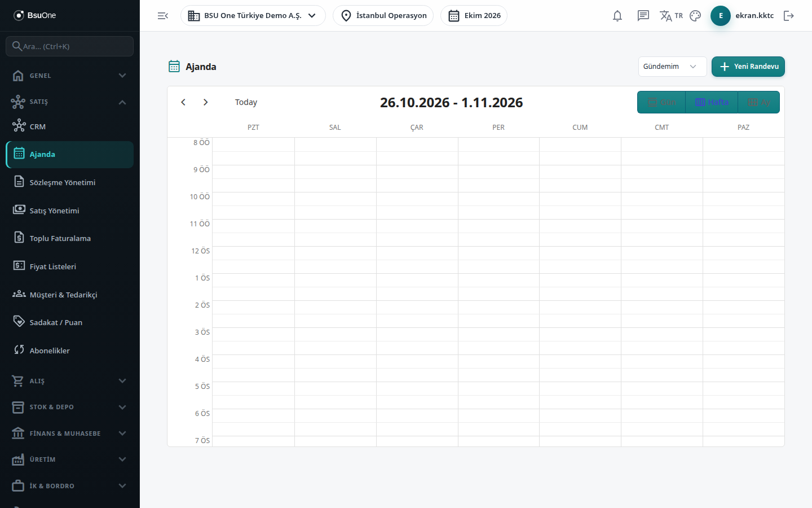Go to the next week
This screenshot has width=812, height=508.
click(x=206, y=102)
